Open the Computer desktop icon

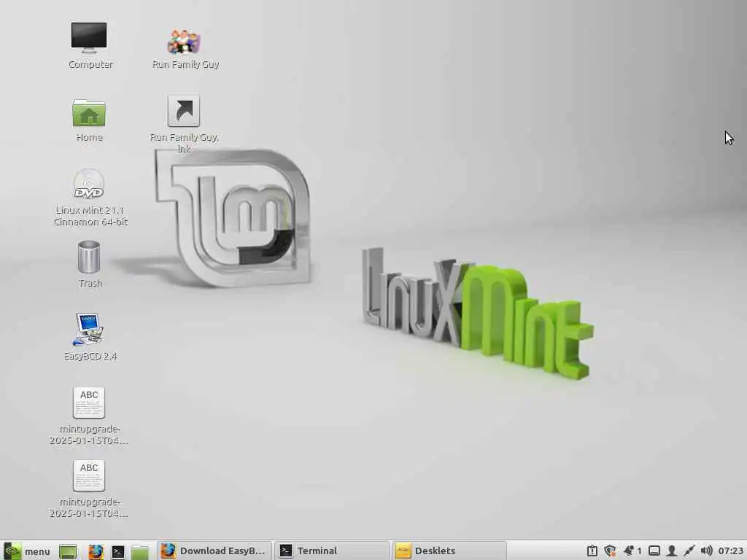pyautogui.click(x=89, y=38)
